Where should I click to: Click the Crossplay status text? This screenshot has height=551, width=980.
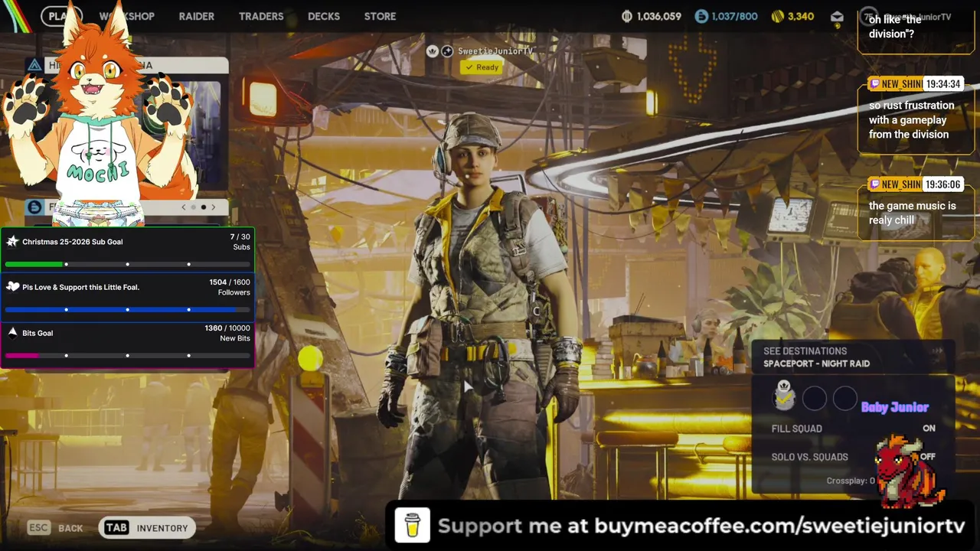point(851,481)
